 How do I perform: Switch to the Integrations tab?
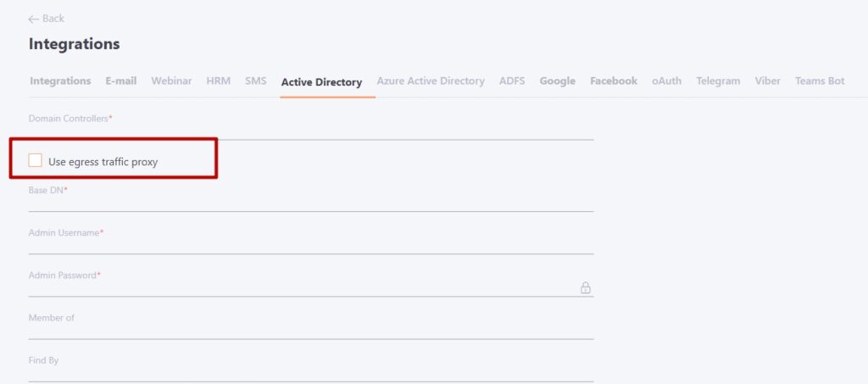point(60,81)
